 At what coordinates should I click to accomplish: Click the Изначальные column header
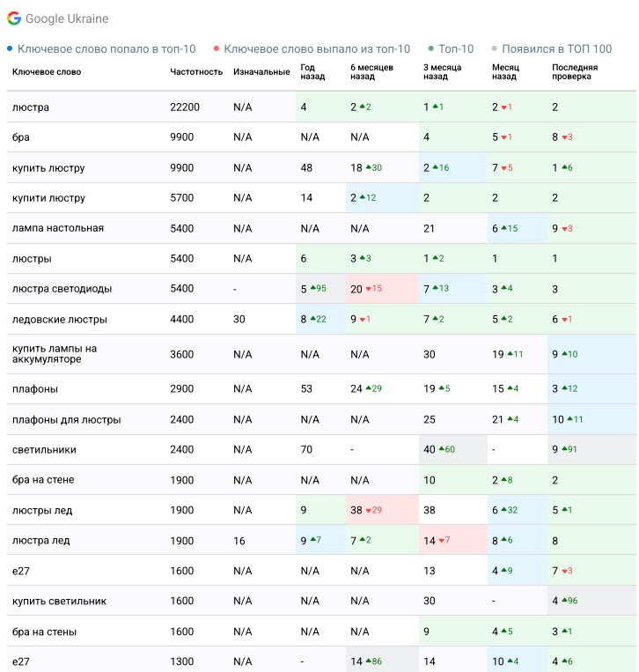click(261, 72)
